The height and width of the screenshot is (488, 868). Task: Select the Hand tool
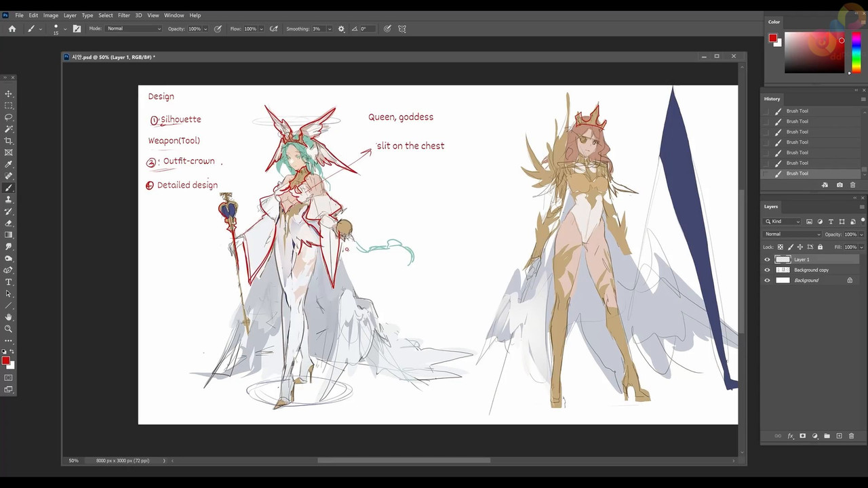point(8,317)
